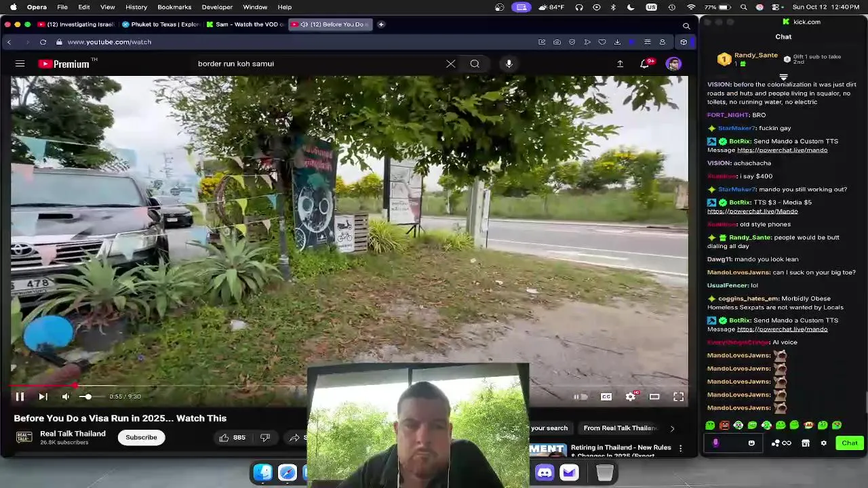The height and width of the screenshot is (488, 868).
Task: Toggle YouTube autoplay switch
Action: 580,397
